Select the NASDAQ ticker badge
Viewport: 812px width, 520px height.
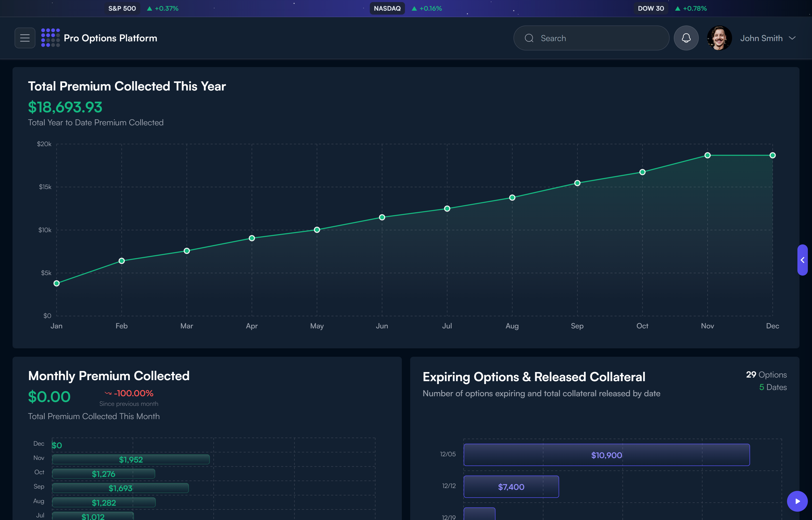[387, 8]
